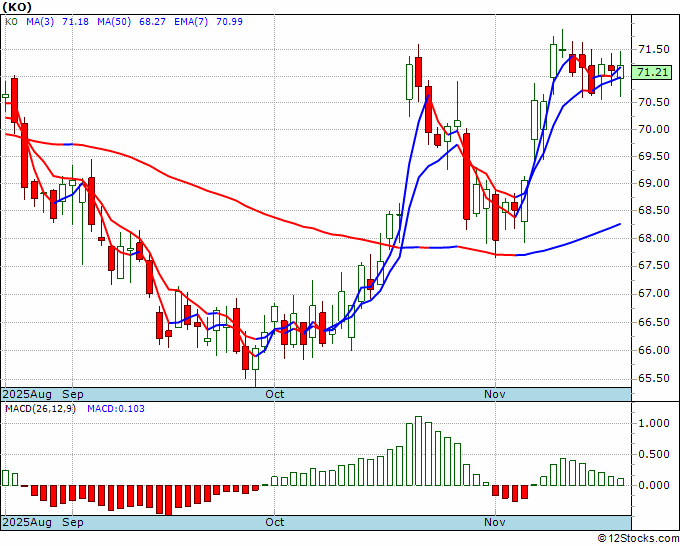The height and width of the screenshot is (546, 680).
Task: Open the 12Stocks.com copyright link
Action: tap(638, 538)
